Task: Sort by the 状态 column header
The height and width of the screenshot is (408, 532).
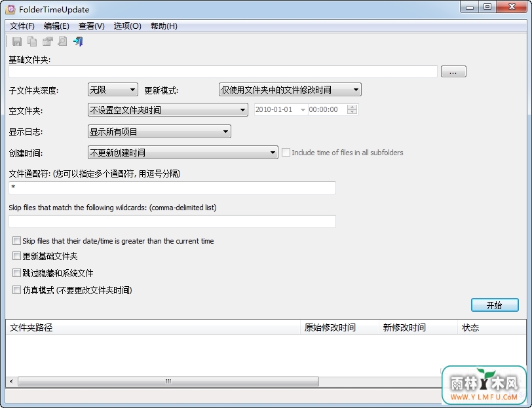Action: pos(491,327)
